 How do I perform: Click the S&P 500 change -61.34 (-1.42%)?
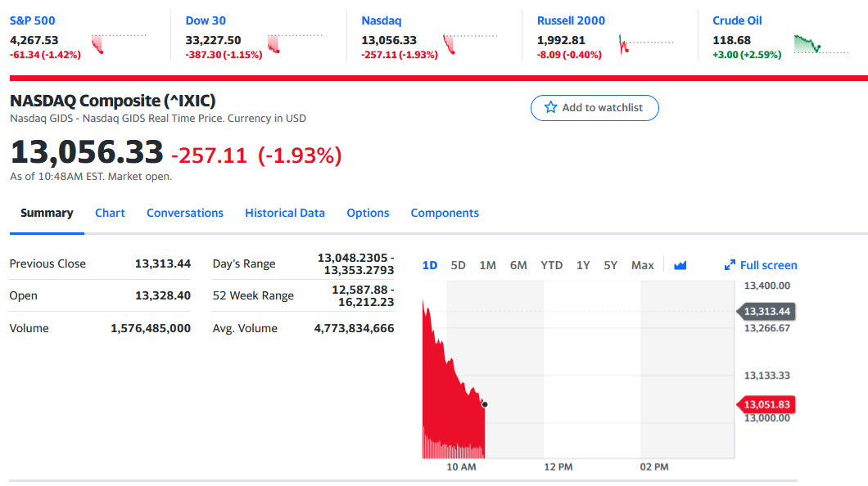[45, 55]
